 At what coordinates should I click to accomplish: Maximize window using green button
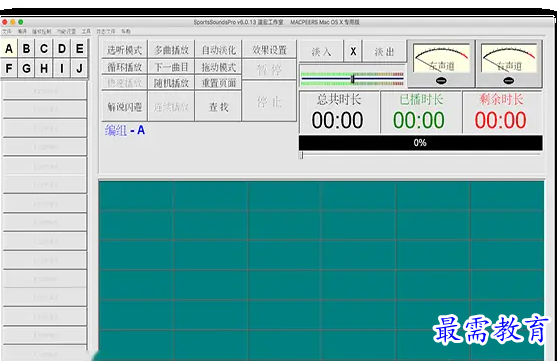21,22
